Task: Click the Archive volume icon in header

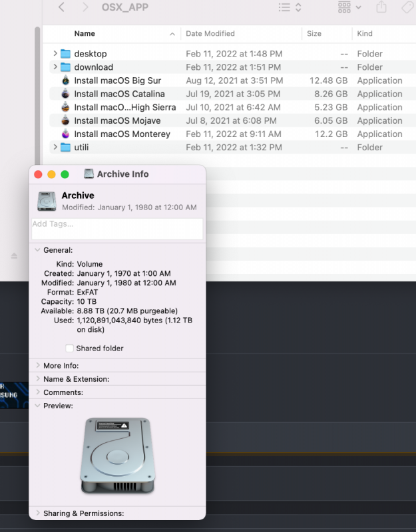Action: [47, 201]
